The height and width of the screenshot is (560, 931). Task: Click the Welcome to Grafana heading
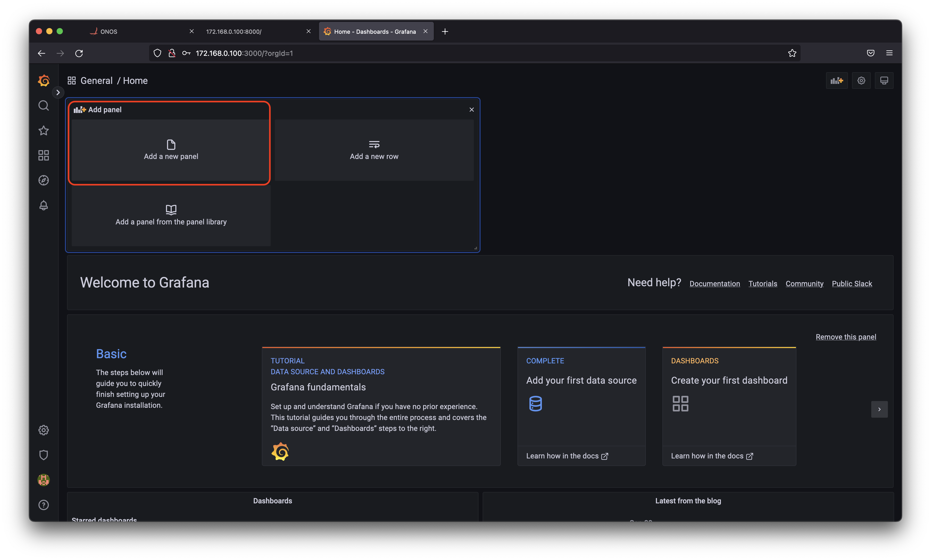point(144,283)
